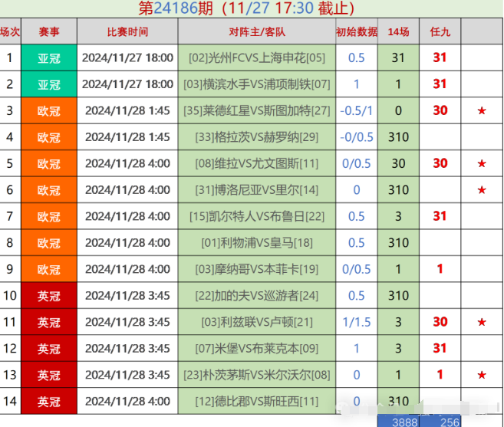Click the 第24186期 title text
This screenshot has width=504, height=427.
[176, 8]
